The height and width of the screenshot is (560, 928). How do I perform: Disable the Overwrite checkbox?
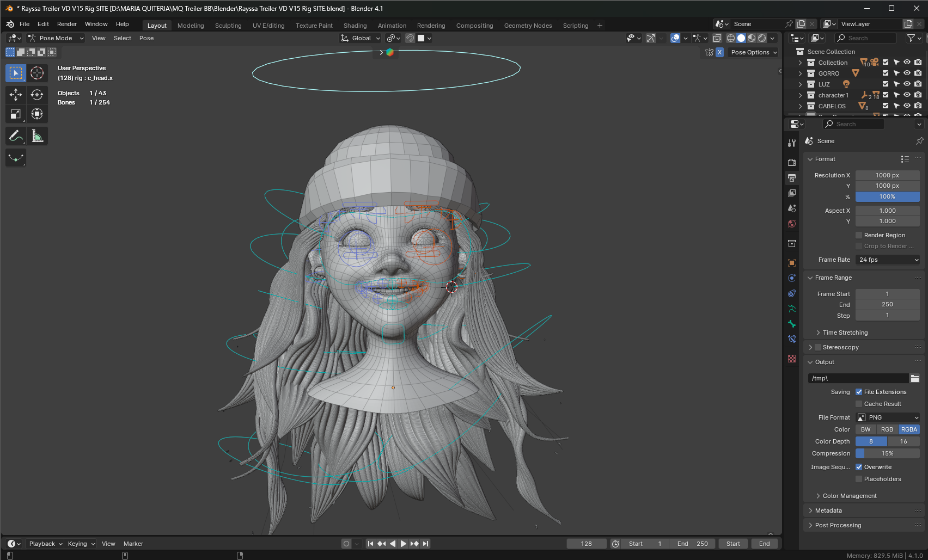pos(859,467)
